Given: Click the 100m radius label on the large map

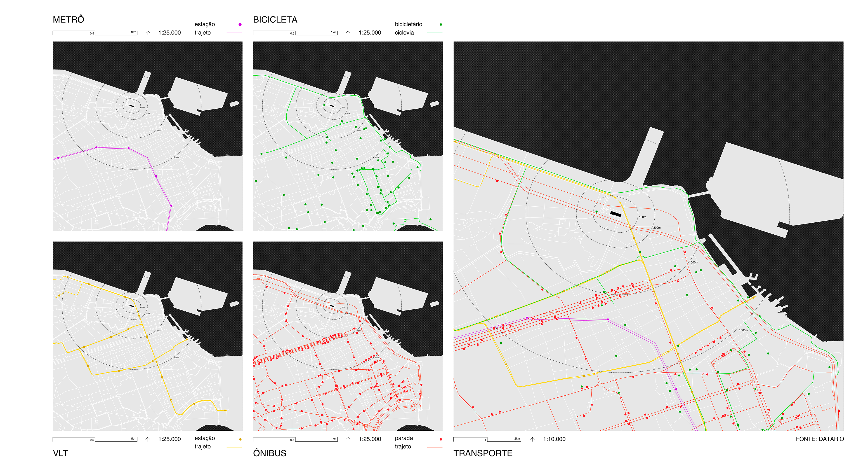Looking at the screenshot, I should click(643, 217).
